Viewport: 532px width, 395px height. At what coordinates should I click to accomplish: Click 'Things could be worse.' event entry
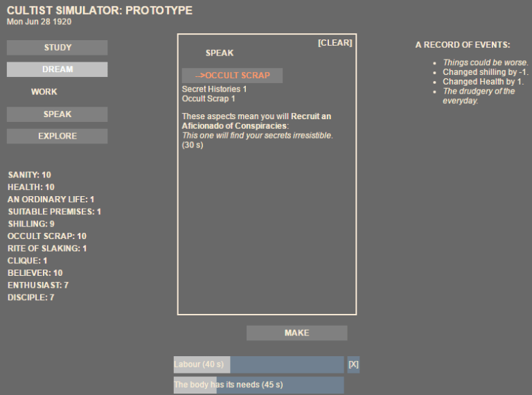tap(485, 62)
